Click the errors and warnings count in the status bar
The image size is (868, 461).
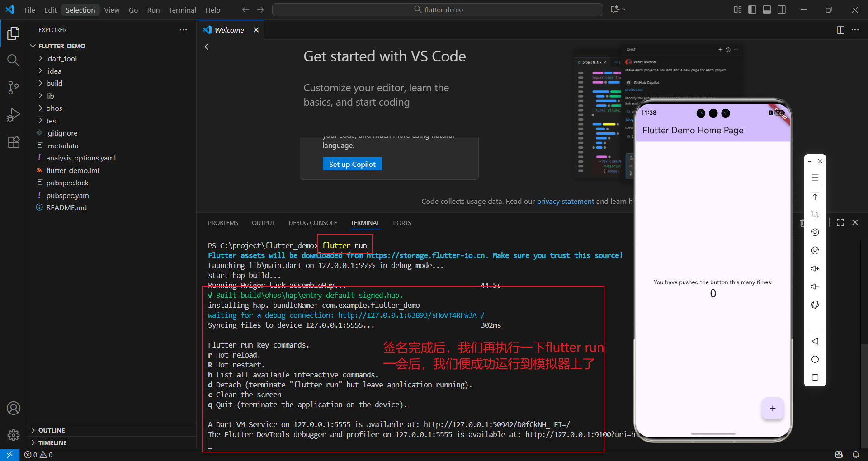tap(38, 455)
